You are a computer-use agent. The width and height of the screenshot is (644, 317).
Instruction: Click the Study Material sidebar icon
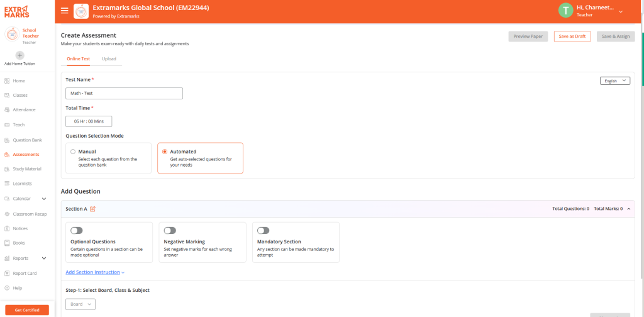[7, 169]
